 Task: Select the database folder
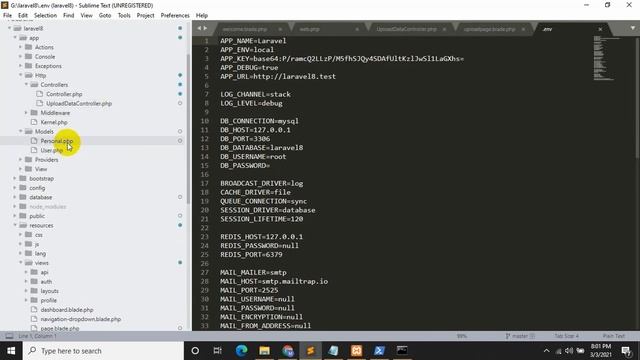click(40, 197)
